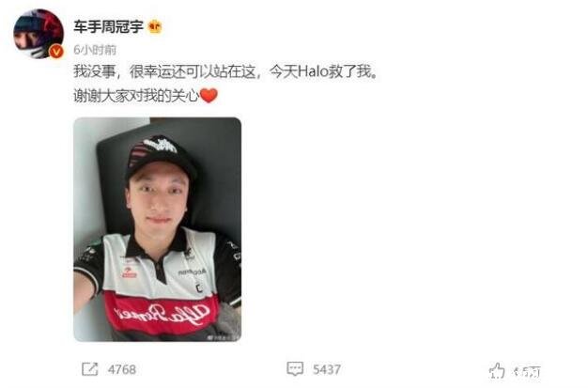Open the selfie photo thumbnail

(x=158, y=229)
